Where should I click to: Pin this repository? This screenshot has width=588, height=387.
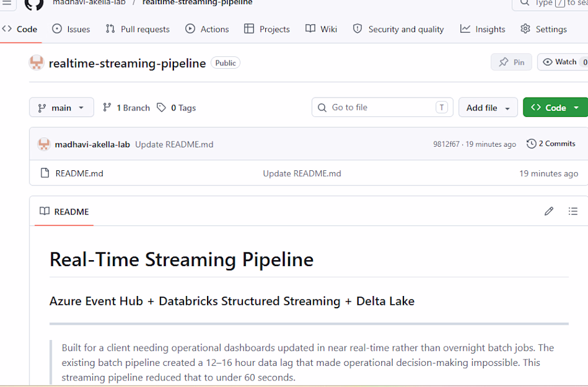[512, 62]
